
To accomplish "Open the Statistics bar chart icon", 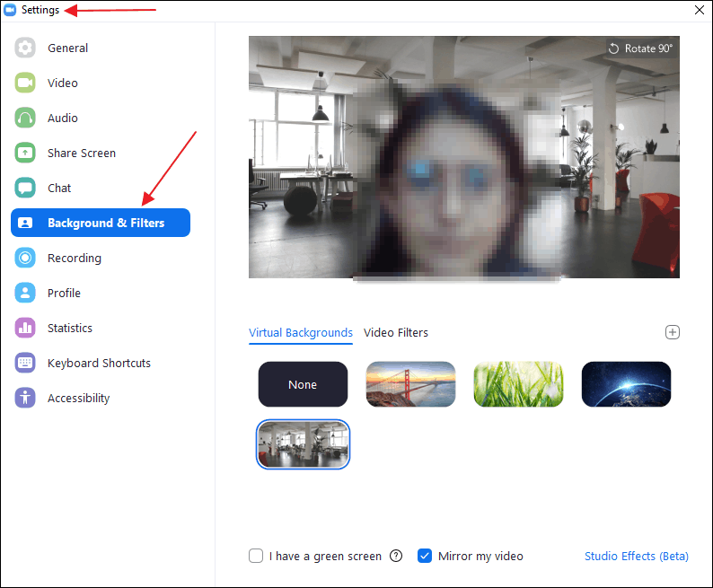I will tap(25, 328).
